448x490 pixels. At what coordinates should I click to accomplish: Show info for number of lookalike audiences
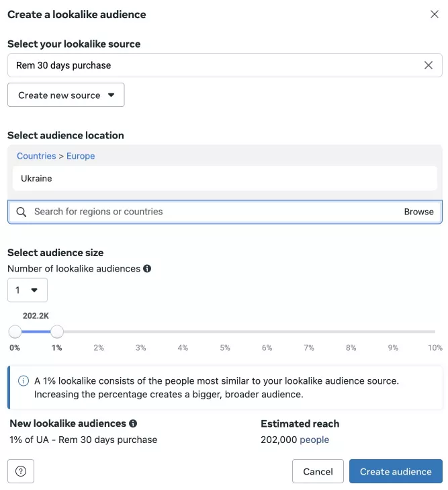(147, 268)
